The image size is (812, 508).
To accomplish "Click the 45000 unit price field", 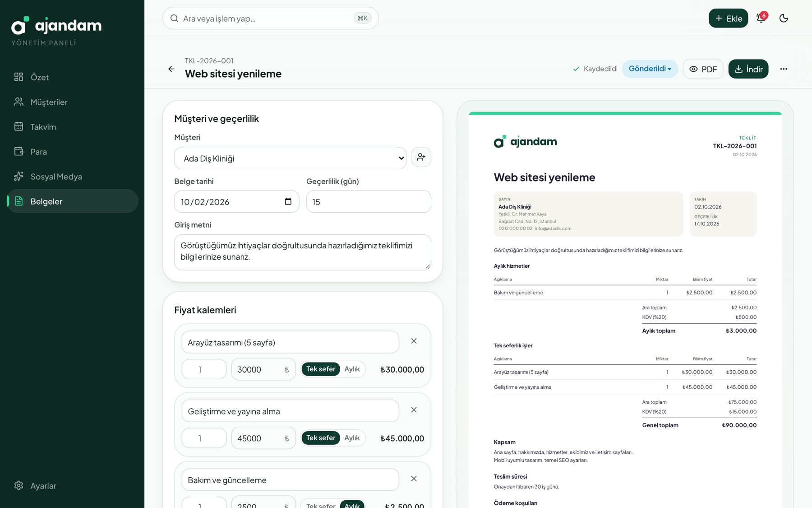I will coord(263,438).
